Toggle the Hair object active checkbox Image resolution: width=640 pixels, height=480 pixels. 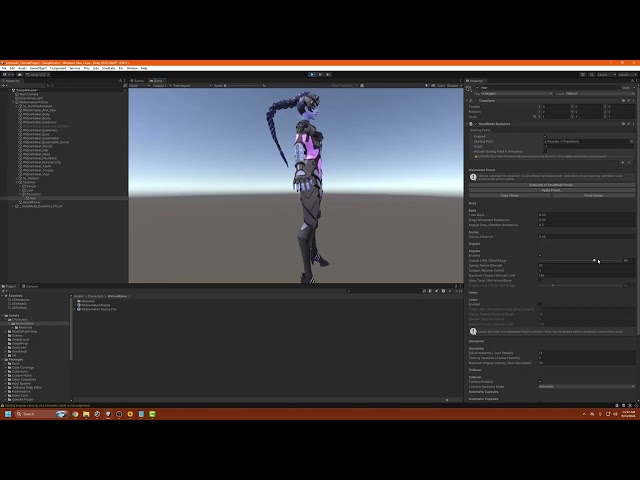point(478,88)
